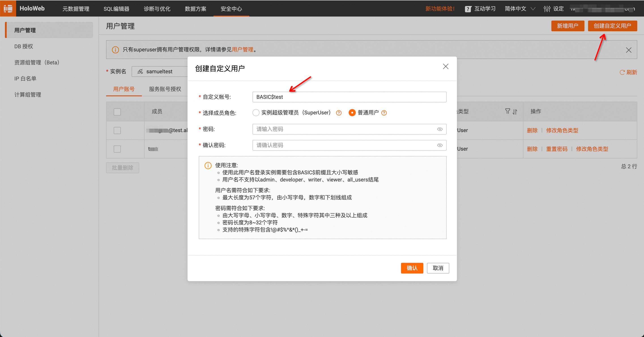Click the normal user role help icon
644x337 pixels.
(x=384, y=113)
